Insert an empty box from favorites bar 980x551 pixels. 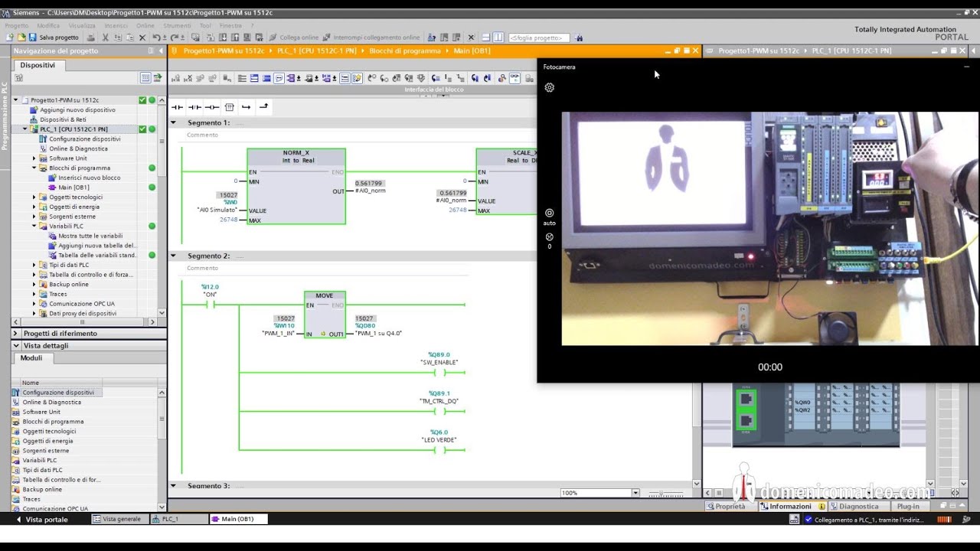(230, 106)
